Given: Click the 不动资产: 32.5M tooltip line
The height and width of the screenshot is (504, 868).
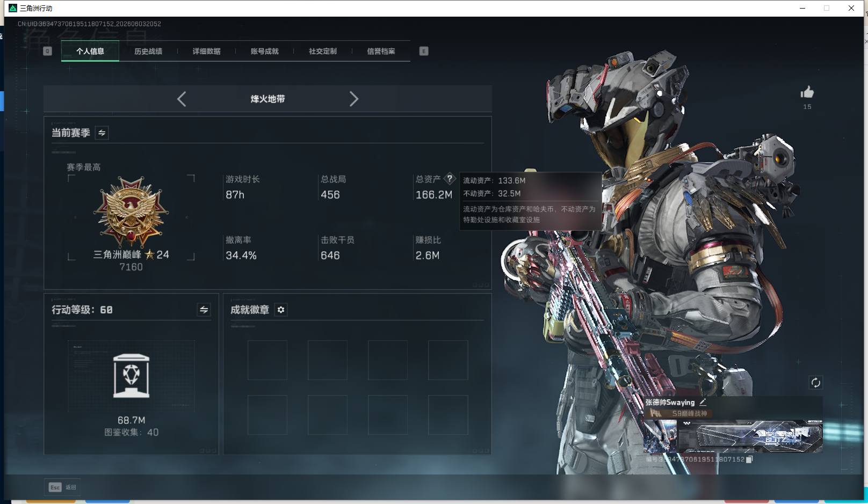Looking at the screenshot, I should tap(492, 194).
